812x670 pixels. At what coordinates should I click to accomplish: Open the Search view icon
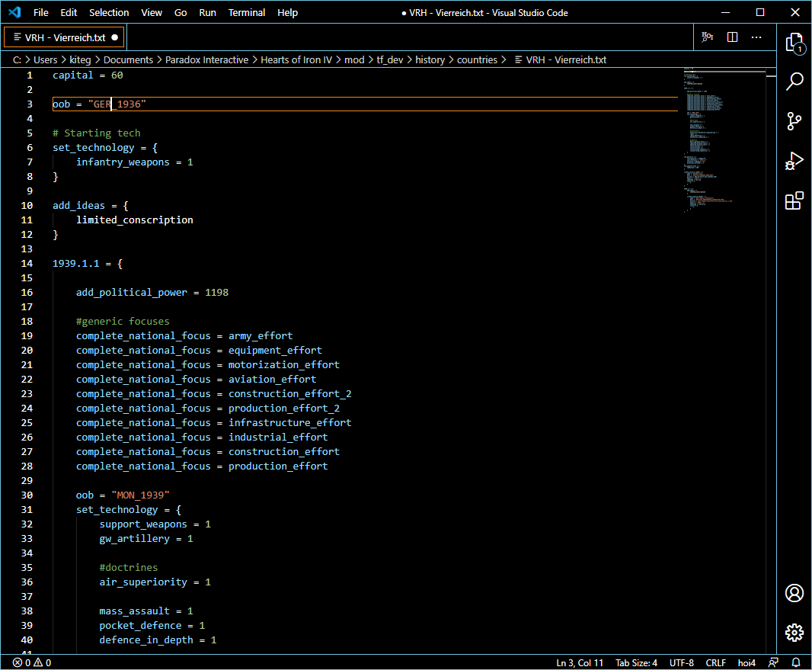(x=794, y=82)
